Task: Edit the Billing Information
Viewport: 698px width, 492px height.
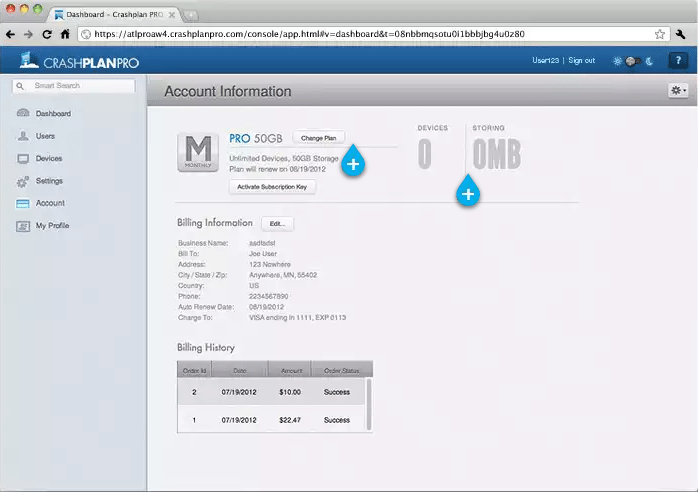Action: pos(277,224)
